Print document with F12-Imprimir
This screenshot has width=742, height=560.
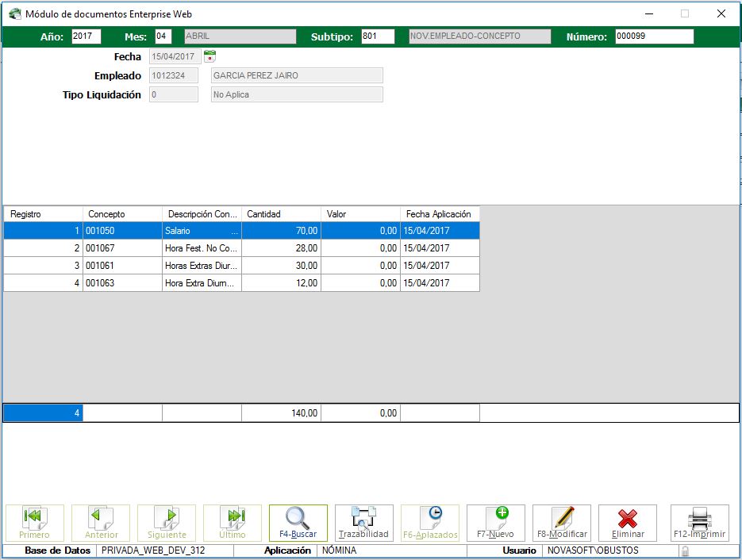pyautogui.click(x=699, y=523)
